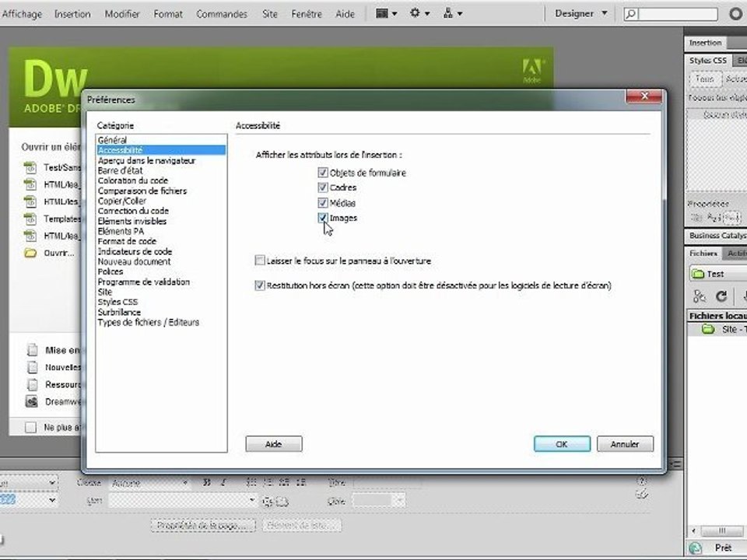This screenshot has height=560, width=747.
Task: Open the Format menu
Action: 168,14
